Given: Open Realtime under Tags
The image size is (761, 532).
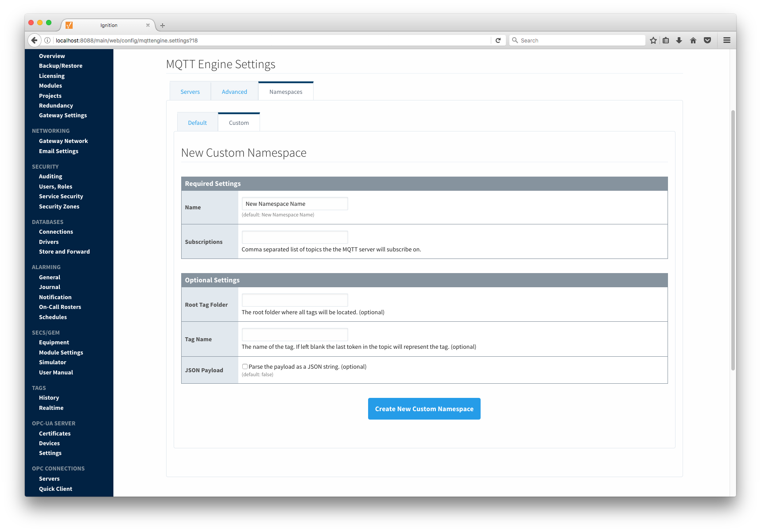Looking at the screenshot, I should click(x=51, y=408).
